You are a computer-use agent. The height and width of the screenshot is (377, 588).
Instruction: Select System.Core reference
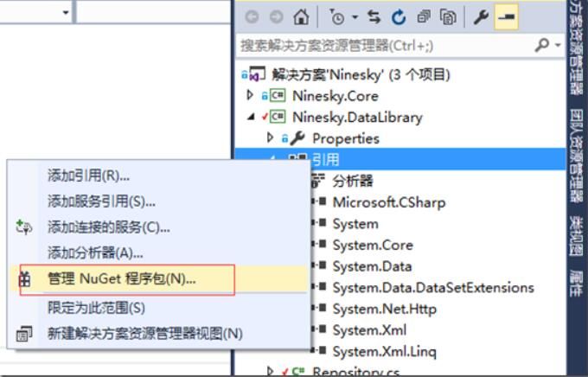point(373,245)
